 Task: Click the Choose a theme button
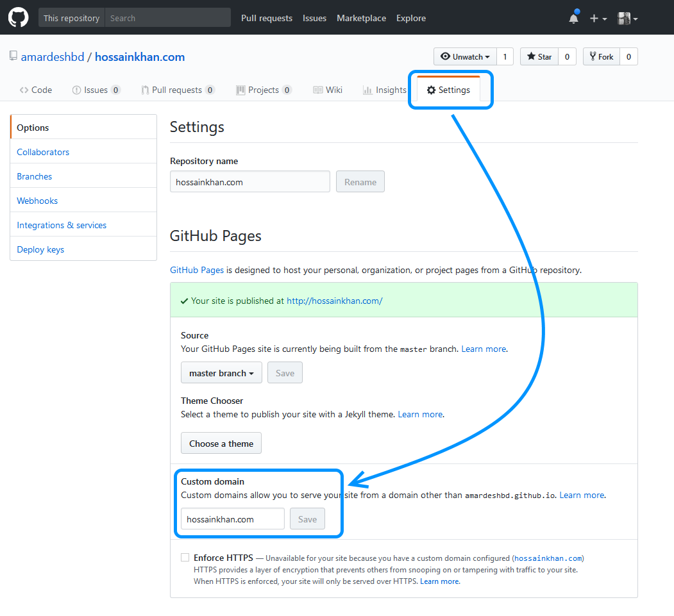[221, 443]
